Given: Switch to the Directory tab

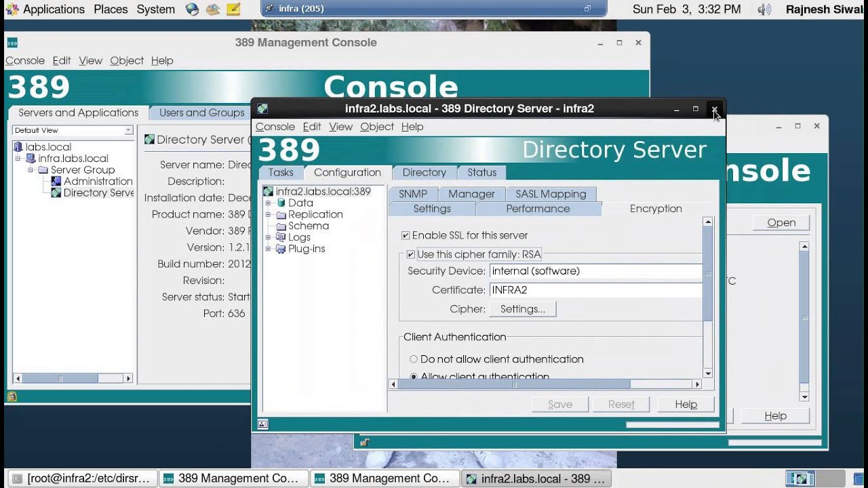Looking at the screenshot, I should coord(425,173).
